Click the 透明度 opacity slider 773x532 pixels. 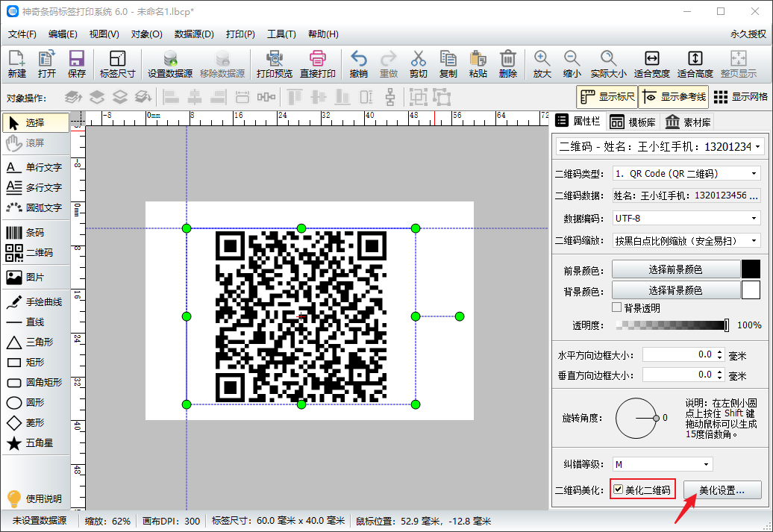[x=672, y=325]
